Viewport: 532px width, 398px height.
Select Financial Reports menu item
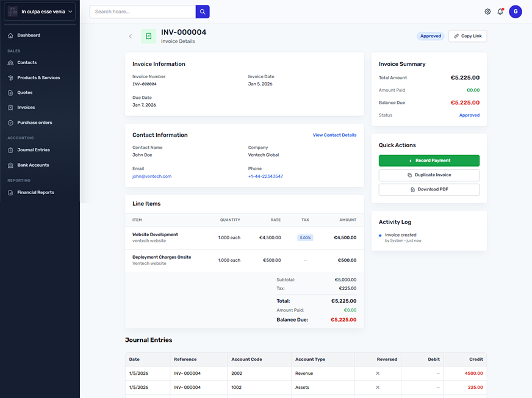pos(35,193)
